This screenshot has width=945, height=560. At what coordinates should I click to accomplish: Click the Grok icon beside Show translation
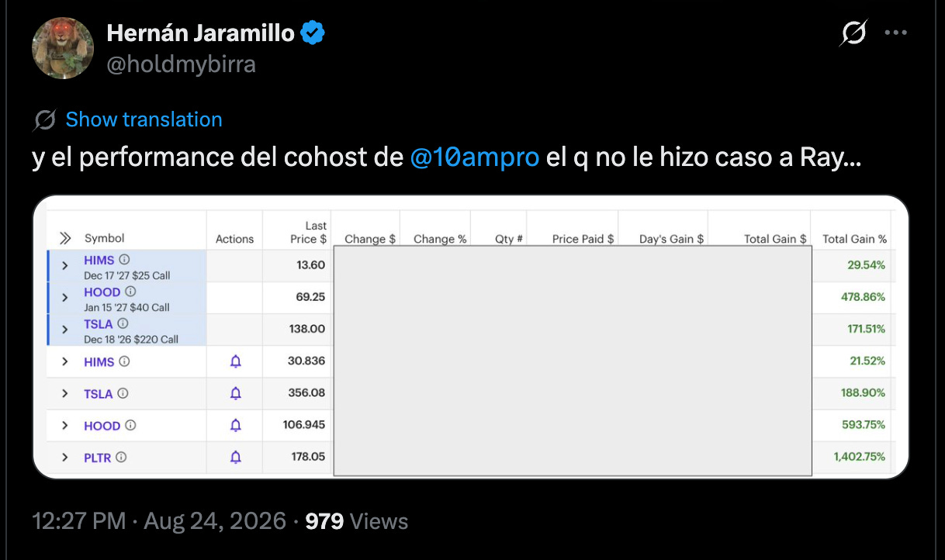coord(45,119)
